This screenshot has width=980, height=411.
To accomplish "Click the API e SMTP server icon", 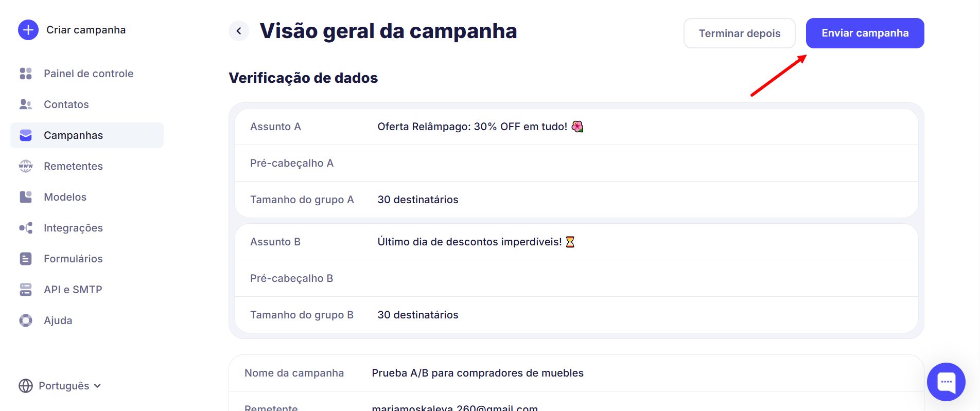I will point(26,290).
